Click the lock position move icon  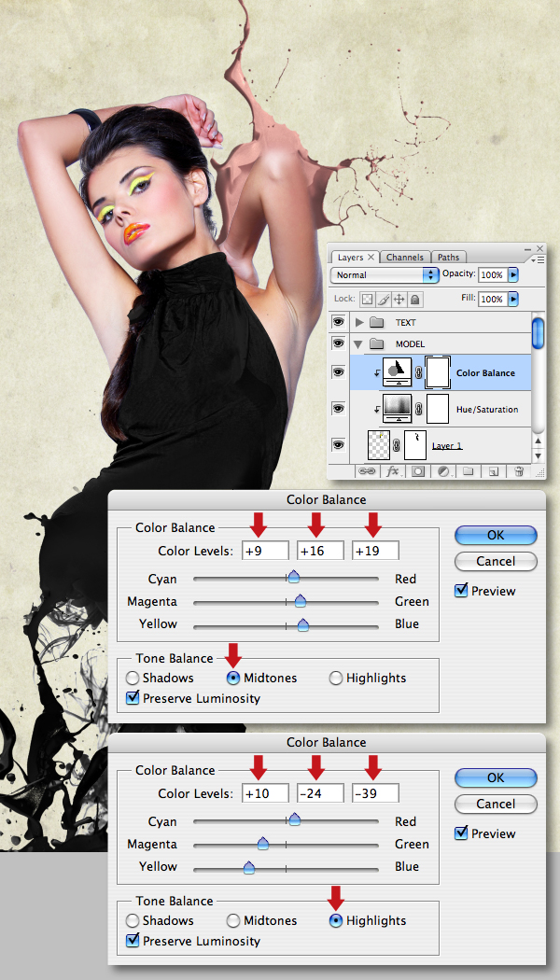[399, 299]
